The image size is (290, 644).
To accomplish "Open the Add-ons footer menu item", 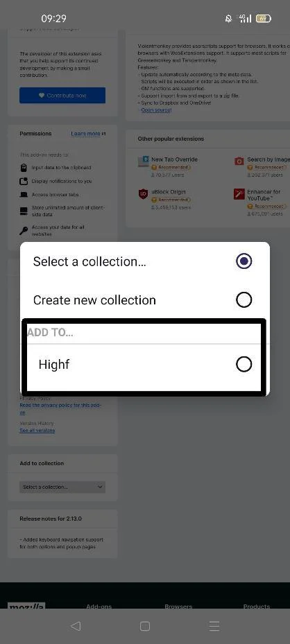I will point(99,606).
